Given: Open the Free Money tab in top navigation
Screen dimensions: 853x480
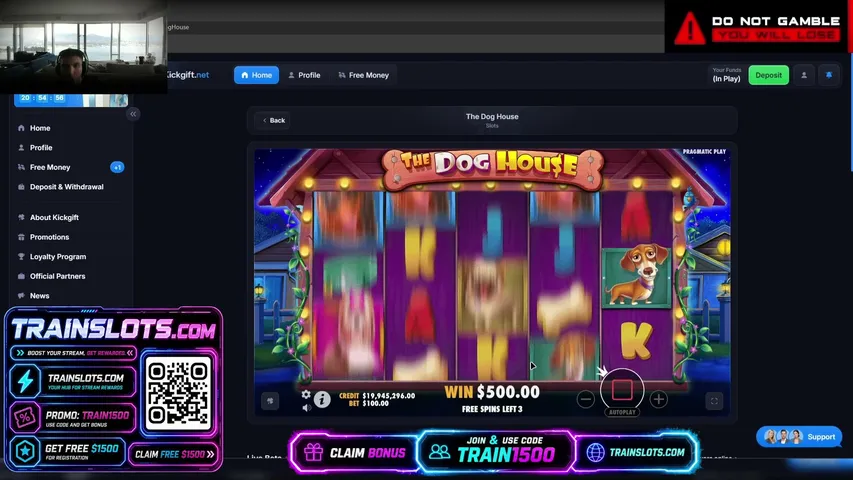Looking at the screenshot, I should pos(363,75).
